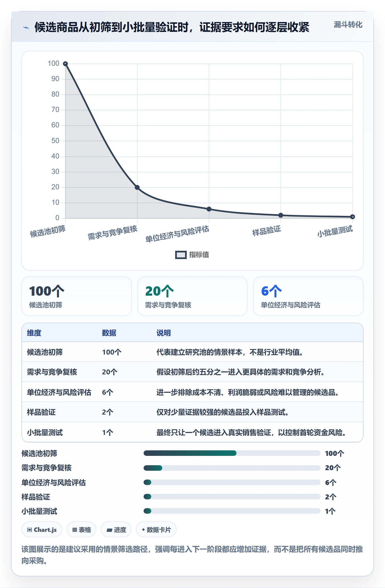This screenshot has height=588, width=385.
Task: Click the 需求与竞争复核 progress bar
Action: (232, 468)
